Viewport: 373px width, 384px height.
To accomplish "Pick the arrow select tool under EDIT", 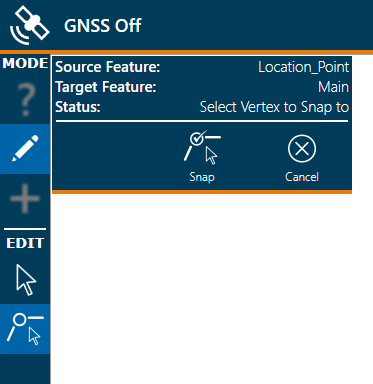I will click(x=25, y=279).
